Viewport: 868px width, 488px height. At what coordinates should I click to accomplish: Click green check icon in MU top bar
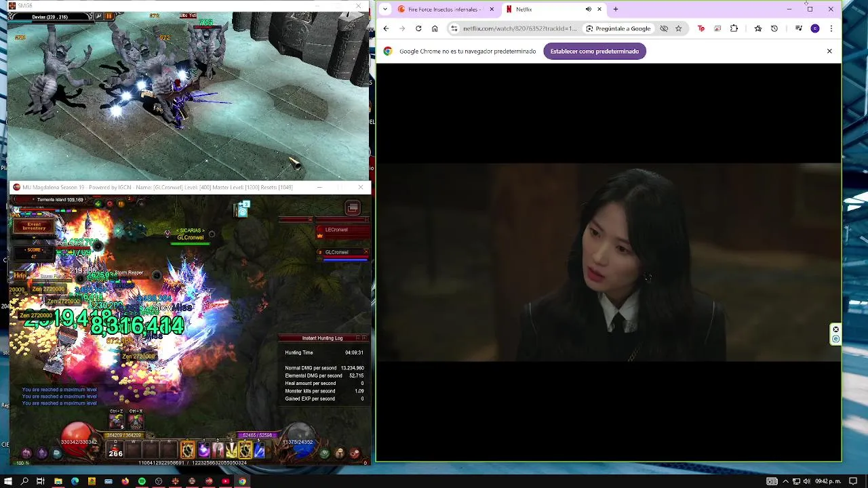coord(98,203)
